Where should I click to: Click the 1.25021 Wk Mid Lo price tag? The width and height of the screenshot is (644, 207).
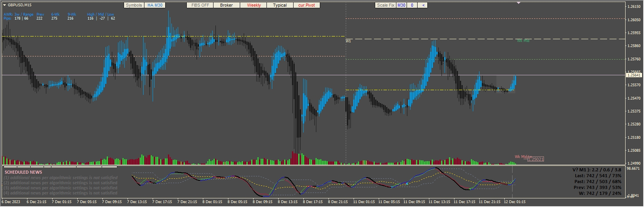tap(535, 159)
